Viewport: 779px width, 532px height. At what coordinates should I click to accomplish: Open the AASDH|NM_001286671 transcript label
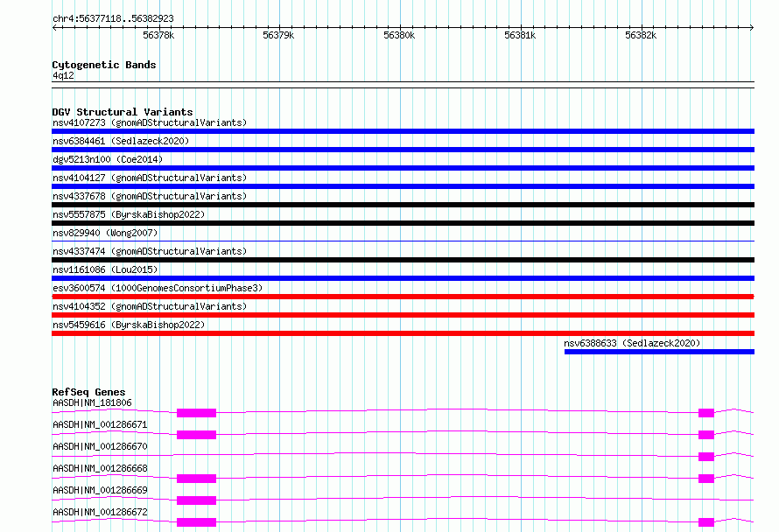[x=100, y=424]
